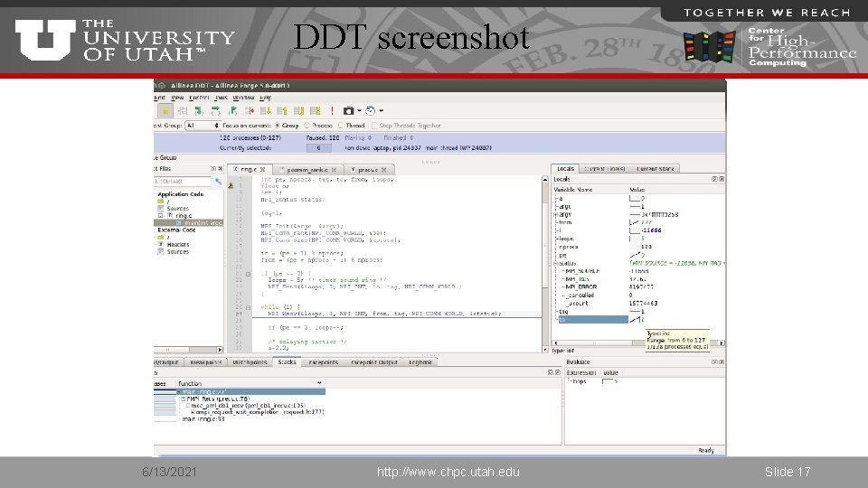Image resolution: width=868 pixels, height=488 pixels.
Task: Close the pcomm_rank.c editor tab
Action: (x=334, y=170)
